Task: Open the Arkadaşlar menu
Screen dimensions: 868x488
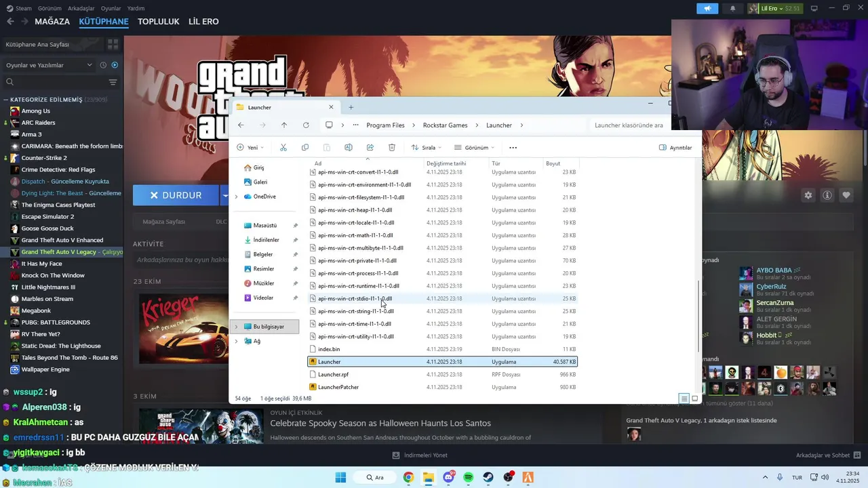Action: tap(81, 8)
